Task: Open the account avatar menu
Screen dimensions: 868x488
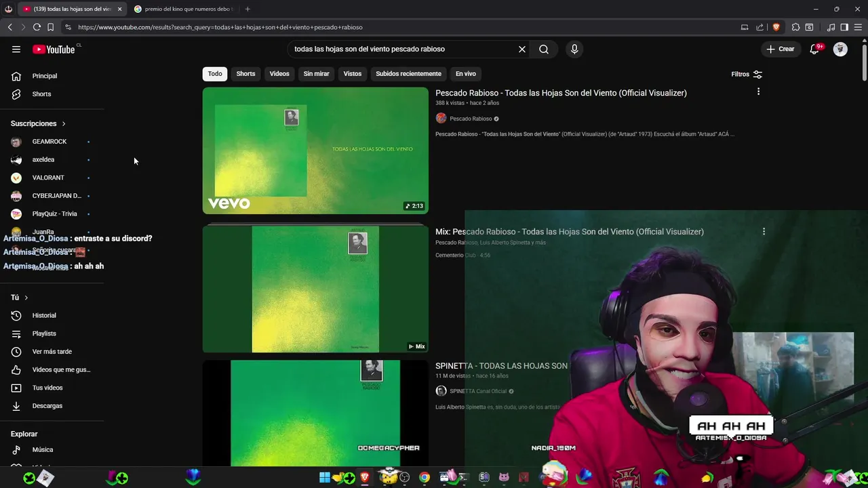Action: coord(840,49)
